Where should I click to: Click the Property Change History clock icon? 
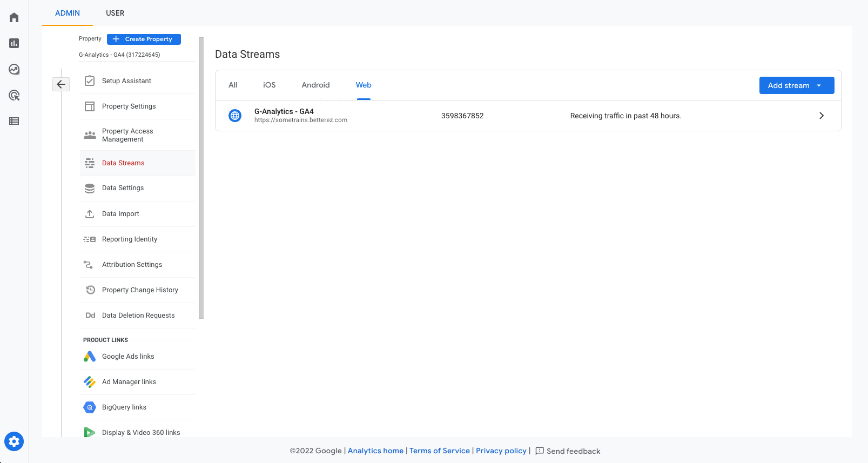(91, 290)
